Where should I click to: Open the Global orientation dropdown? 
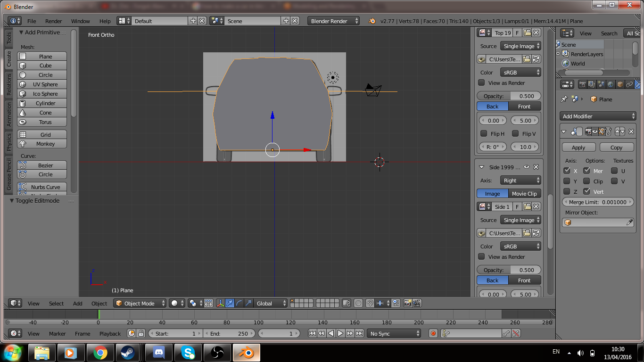[x=271, y=304]
